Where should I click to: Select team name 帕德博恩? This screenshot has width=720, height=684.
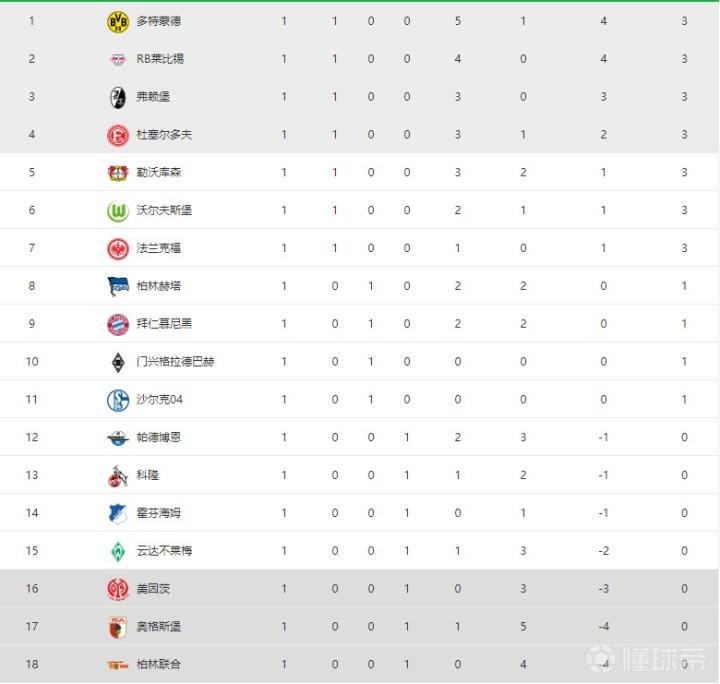coord(159,438)
